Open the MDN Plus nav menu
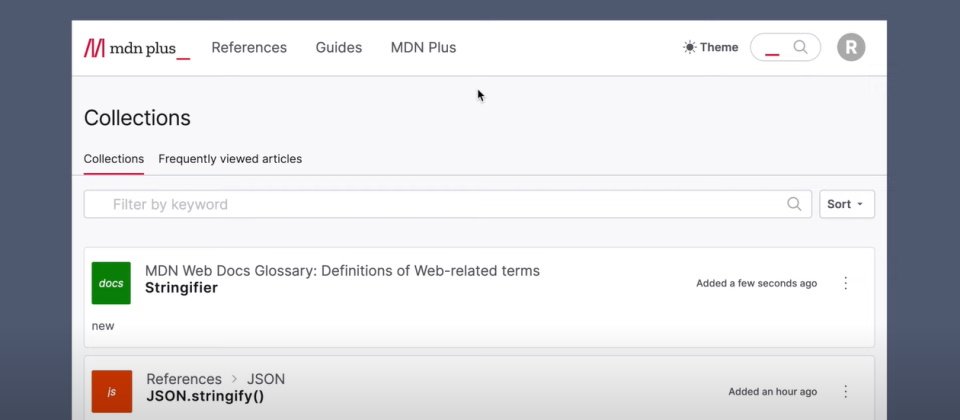The width and height of the screenshot is (960, 420). [x=423, y=47]
